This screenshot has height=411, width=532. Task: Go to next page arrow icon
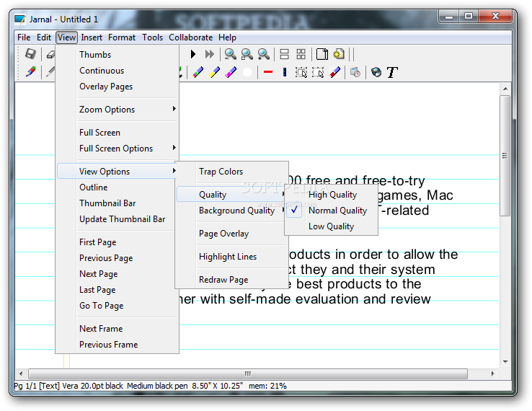[193, 54]
